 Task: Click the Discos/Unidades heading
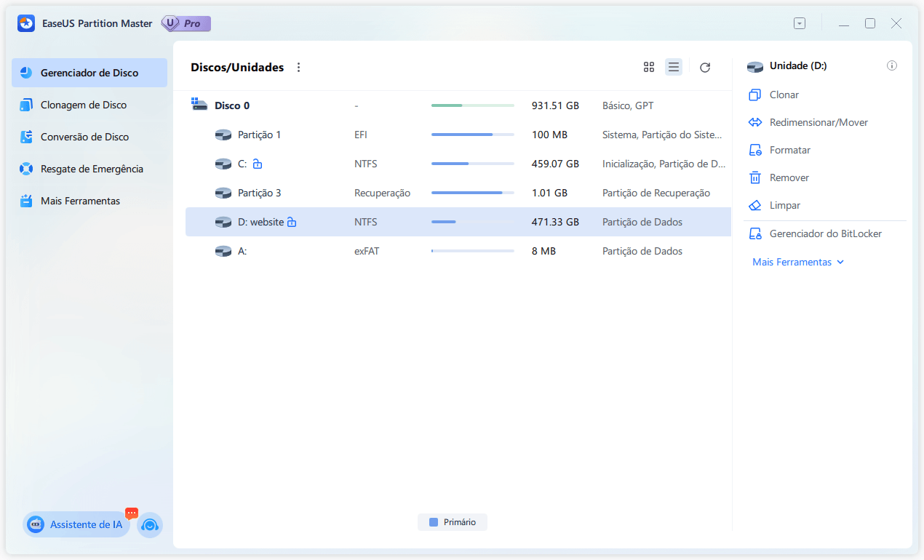[237, 67]
